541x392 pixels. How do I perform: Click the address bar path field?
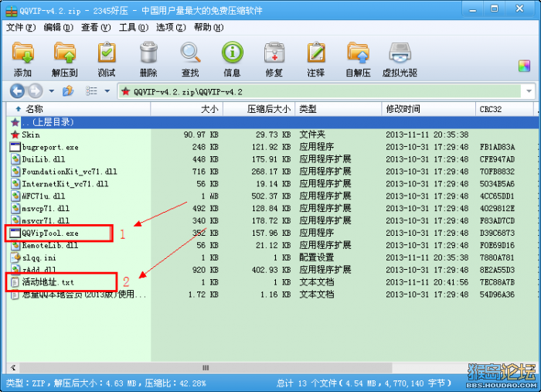pyautogui.click(x=321, y=91)
